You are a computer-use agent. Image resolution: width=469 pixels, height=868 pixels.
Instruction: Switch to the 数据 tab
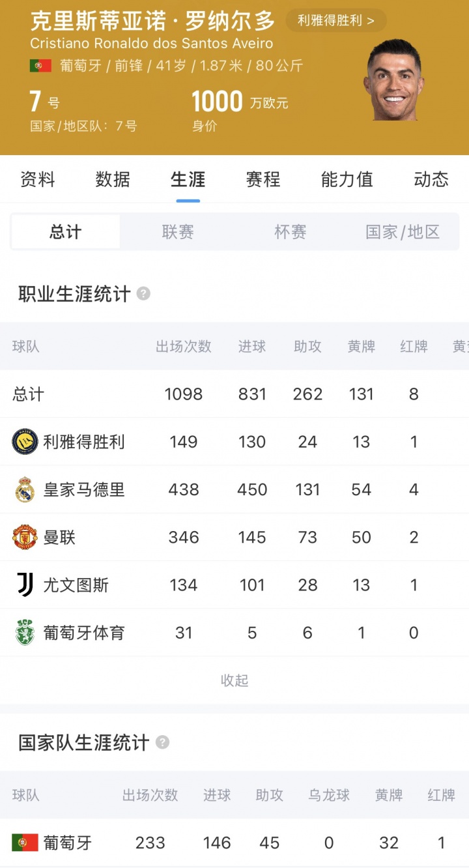[113, 179]
